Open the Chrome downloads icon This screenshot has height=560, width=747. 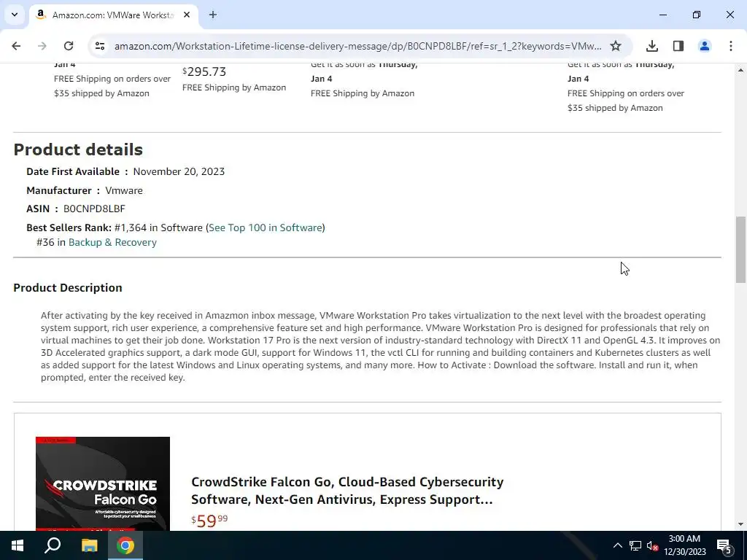652,46
